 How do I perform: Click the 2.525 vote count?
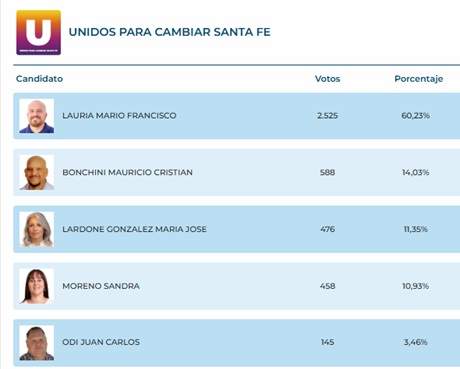pos(327,116)
